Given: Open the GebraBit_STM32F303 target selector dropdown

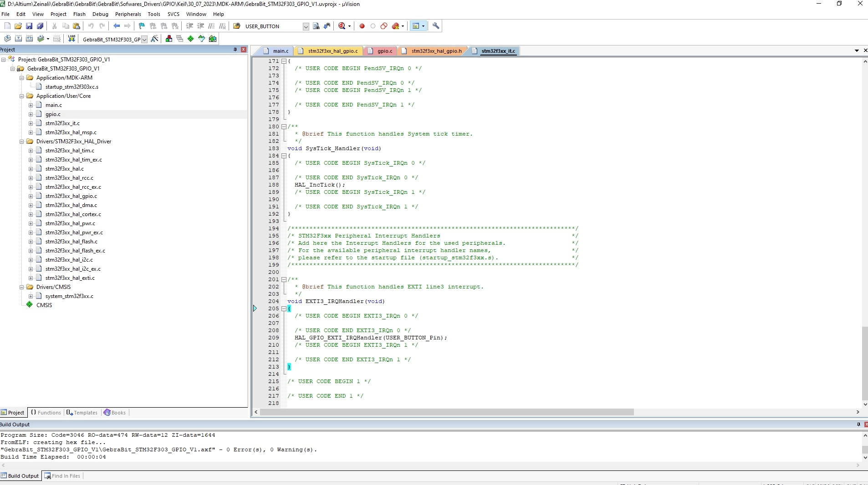Looking at the screenshot, I should click(144, 39).
